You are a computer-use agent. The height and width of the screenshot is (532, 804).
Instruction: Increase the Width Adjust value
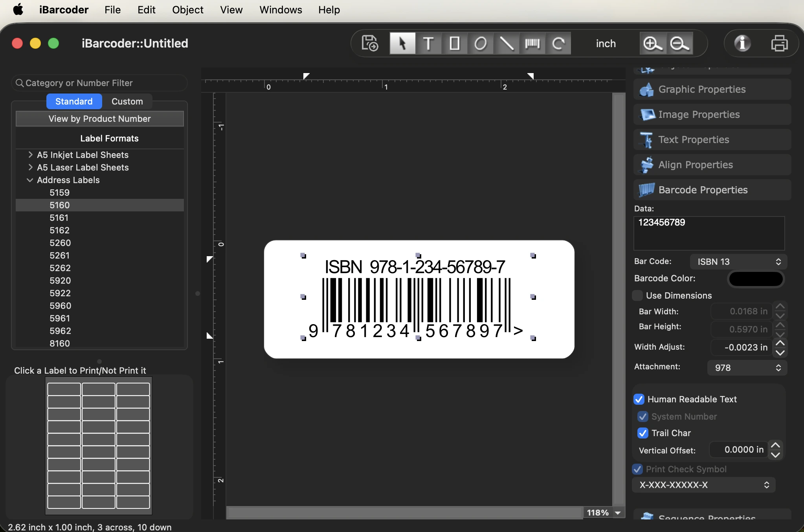coord(780,343)
